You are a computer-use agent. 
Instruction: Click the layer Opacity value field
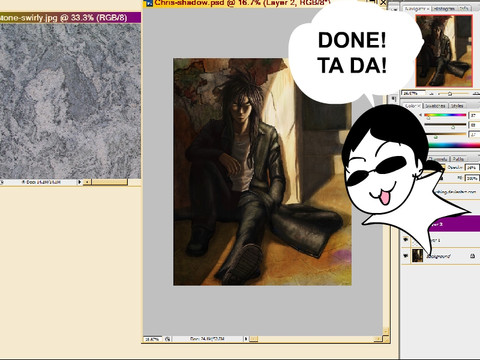click(x=472, y=167)
